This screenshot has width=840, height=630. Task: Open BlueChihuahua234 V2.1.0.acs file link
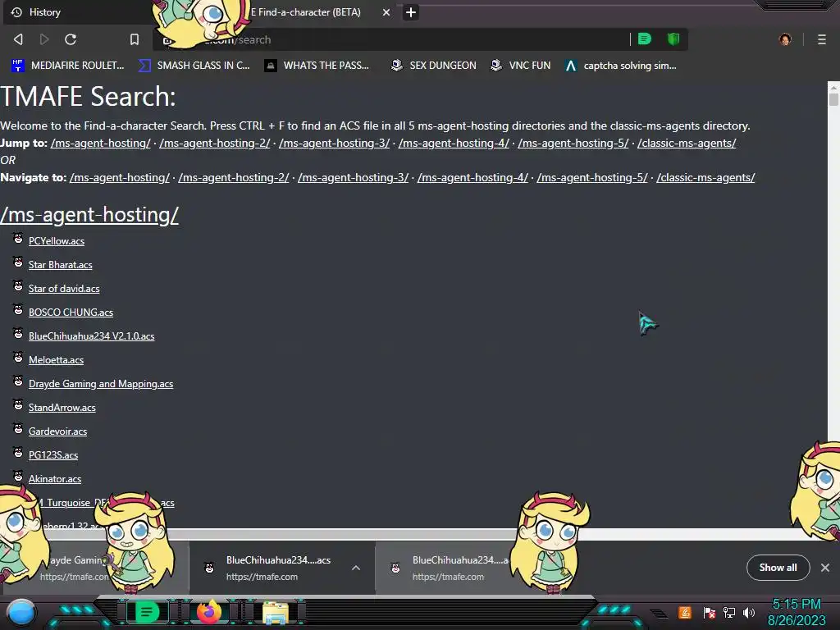(92, 336)
